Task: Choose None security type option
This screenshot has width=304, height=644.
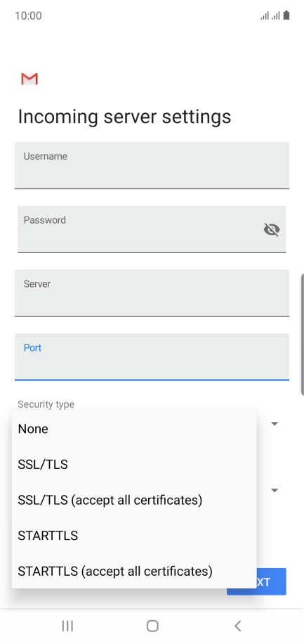Action: (135, 429)
